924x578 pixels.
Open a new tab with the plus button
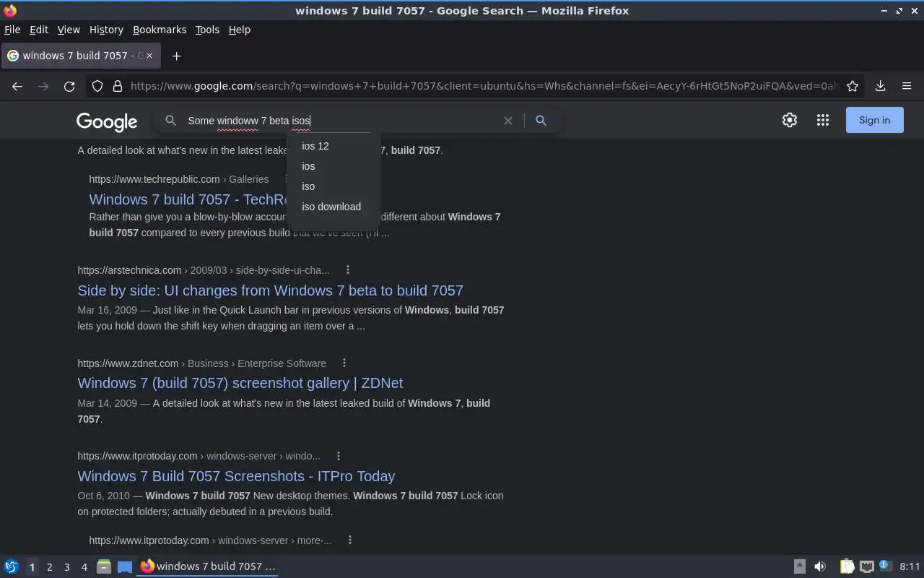176,56
